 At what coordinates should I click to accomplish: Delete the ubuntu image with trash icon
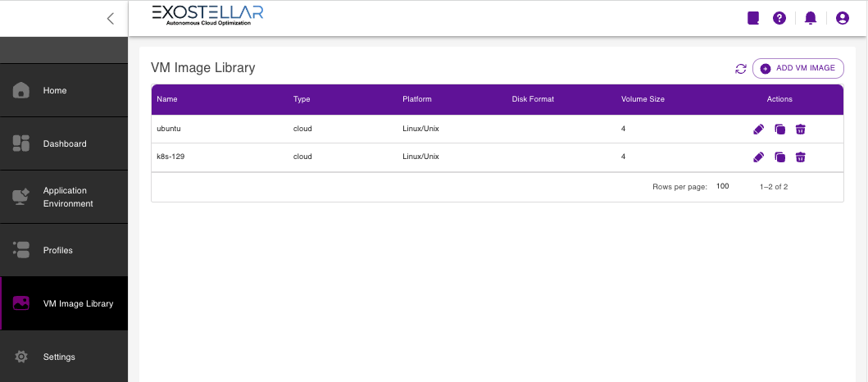click(801, 129)
